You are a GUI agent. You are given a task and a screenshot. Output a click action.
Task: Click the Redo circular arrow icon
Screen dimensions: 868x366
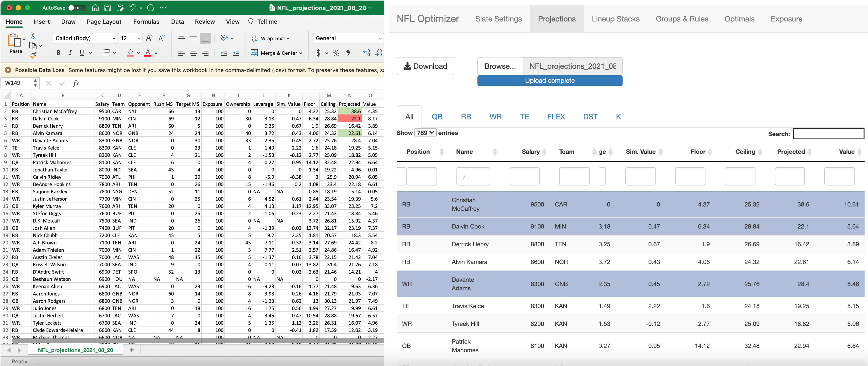(151, 8)
